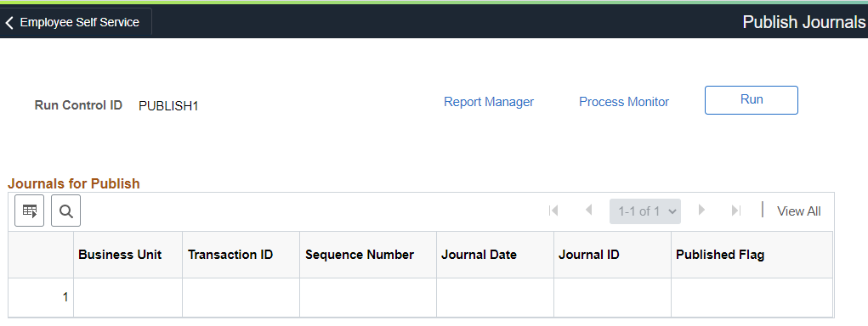Sort by Sequence Number column header
Image resolution: width=868 pixels, height=326 pixels.
(360, 255)
